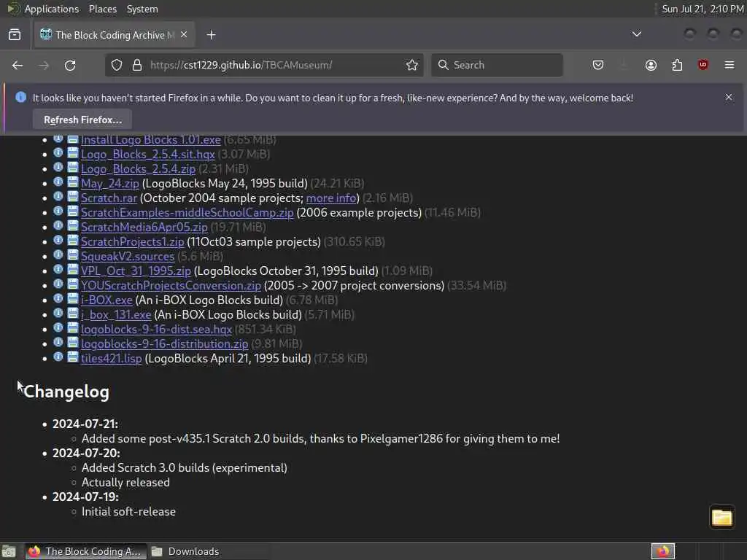Image resolution: width=747 pixels, height=560 pixels.
Task: Open the Firefox account icon
Action: (651, 65)
